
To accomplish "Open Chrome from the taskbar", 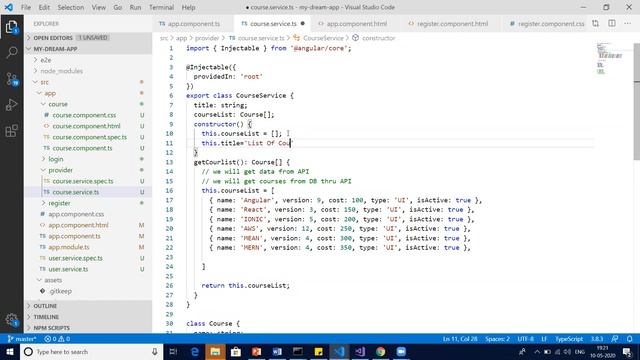I will pos(380,352).
